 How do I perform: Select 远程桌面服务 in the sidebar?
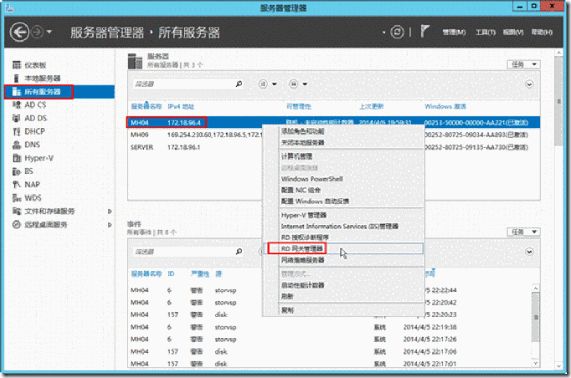click(x=46, y=225)
